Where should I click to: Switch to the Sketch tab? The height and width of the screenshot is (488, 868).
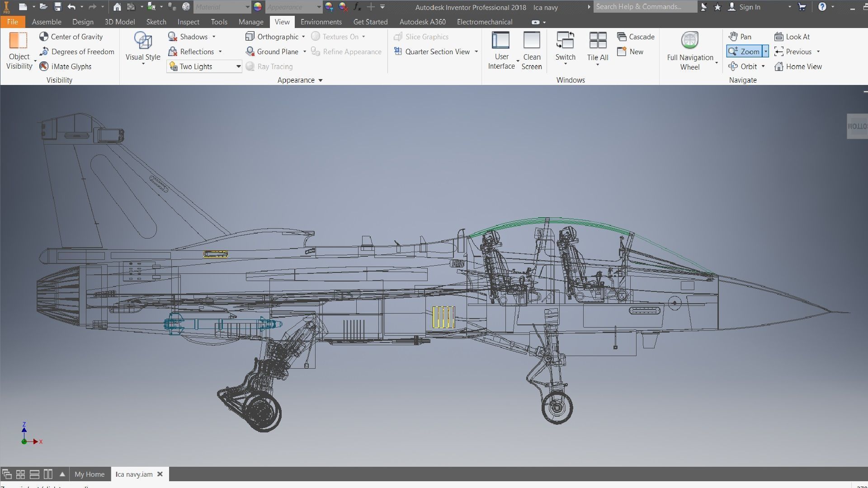pos(156,22)
